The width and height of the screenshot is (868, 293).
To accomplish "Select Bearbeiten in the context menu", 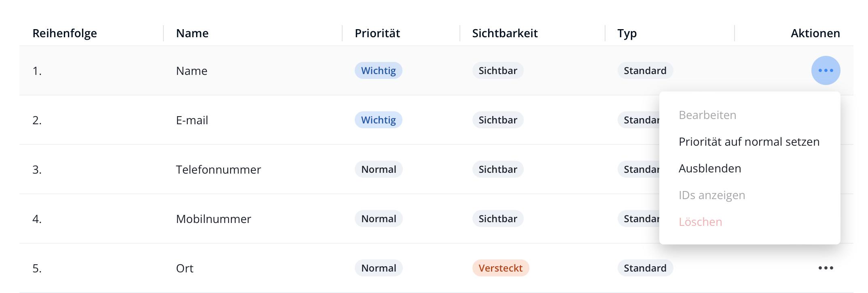I will coord(707,115).
